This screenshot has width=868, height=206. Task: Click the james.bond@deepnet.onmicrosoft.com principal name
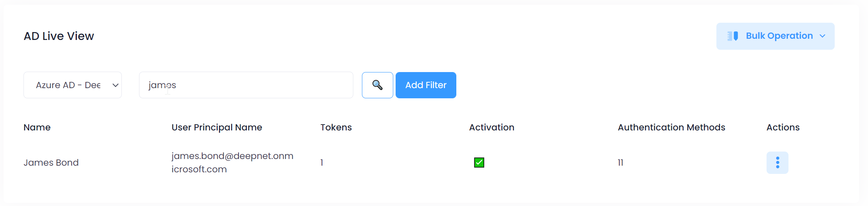tap(232, 163)
